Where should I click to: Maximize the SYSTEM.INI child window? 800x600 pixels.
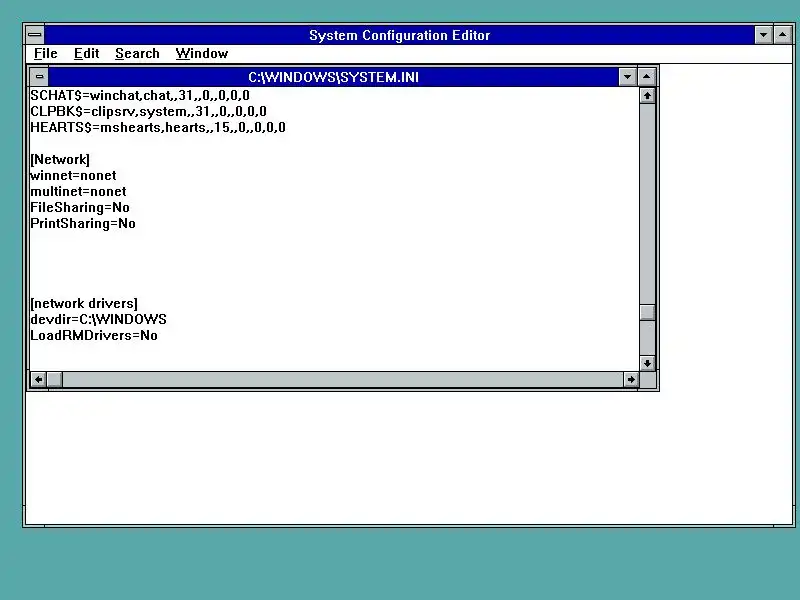(646, 77)
